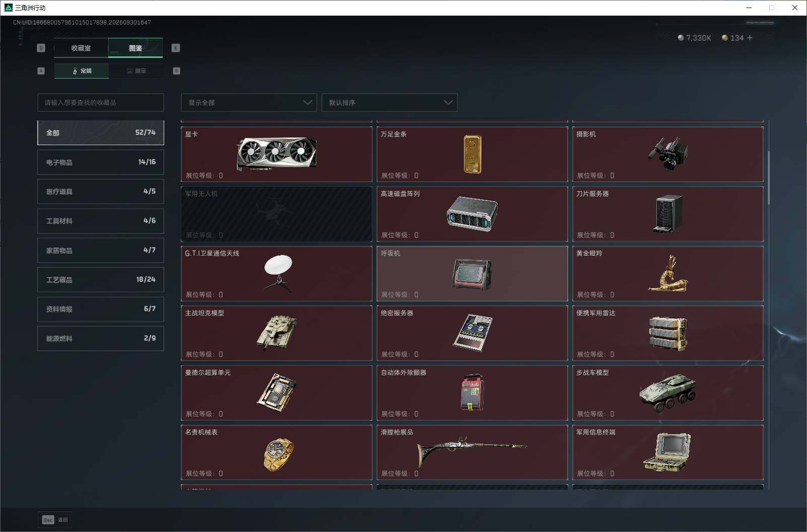This screenshot has height=532, width=807.
Task: Open the 万足金条 gold bar item
Action: [x=472, y=154]
